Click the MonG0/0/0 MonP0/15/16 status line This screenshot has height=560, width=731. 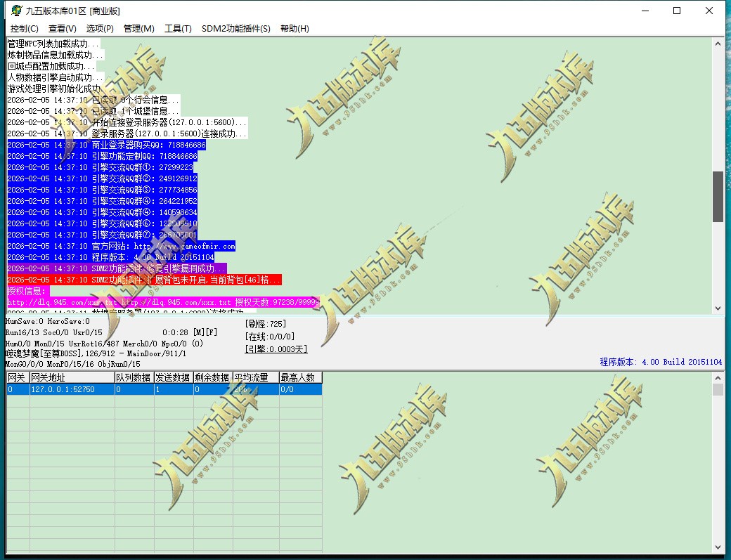pos(72,364)
